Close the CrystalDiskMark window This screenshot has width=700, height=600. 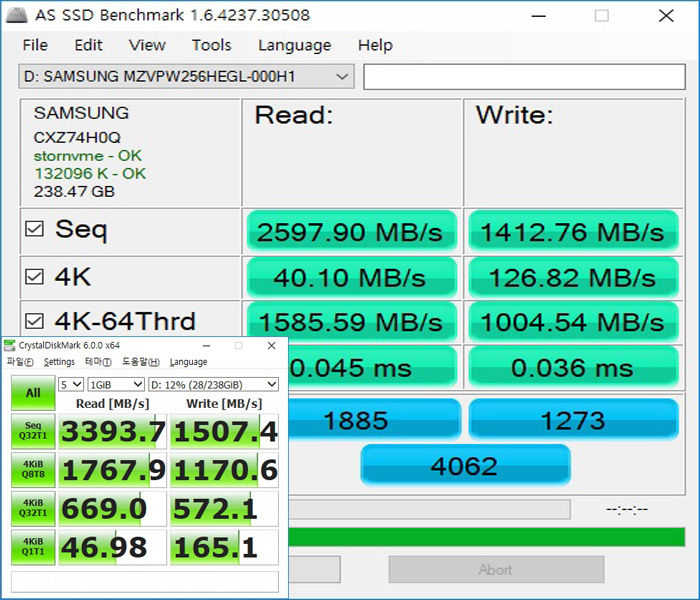pyautogui.click(x=271, y=346)
